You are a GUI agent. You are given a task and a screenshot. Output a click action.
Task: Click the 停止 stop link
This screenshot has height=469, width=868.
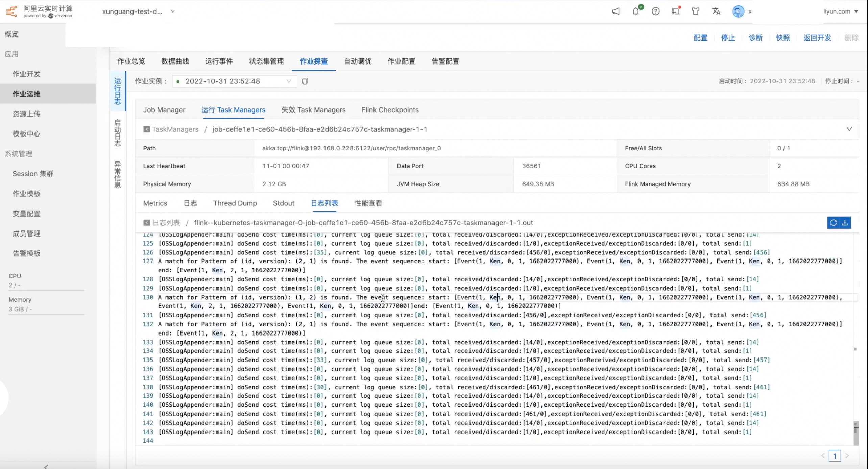(728, 38)
